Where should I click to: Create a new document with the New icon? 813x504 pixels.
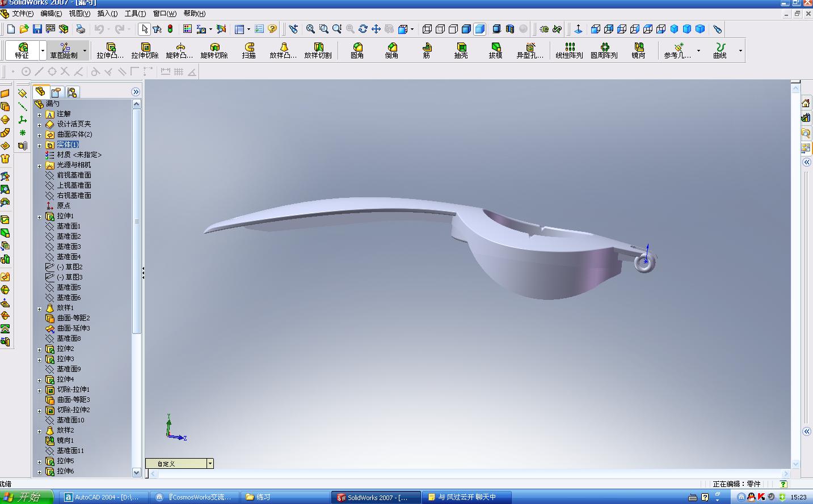11,29
